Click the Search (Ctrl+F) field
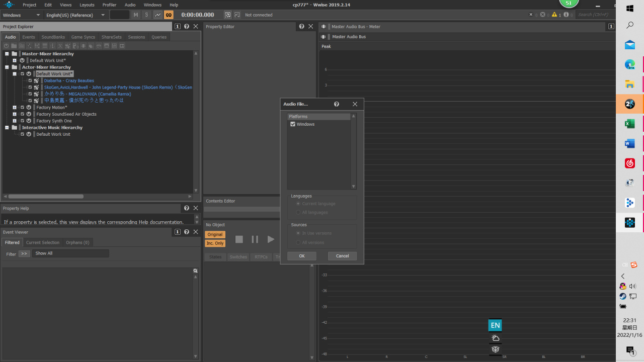 (x=595, y=15)
